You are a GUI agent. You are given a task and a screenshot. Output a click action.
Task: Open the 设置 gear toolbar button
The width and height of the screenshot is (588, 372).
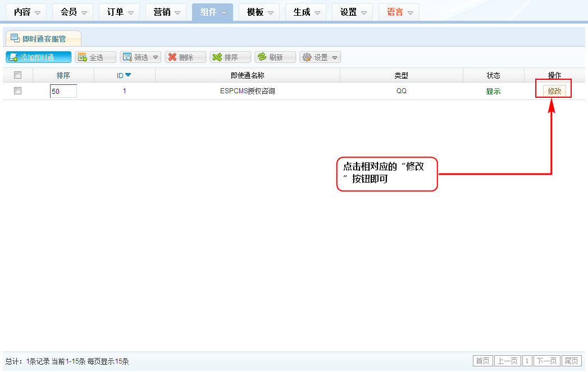tap(320, 57)
